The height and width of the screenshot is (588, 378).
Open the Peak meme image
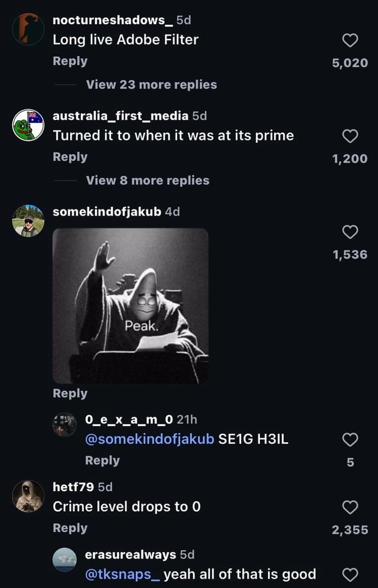(x=131, y=306)
